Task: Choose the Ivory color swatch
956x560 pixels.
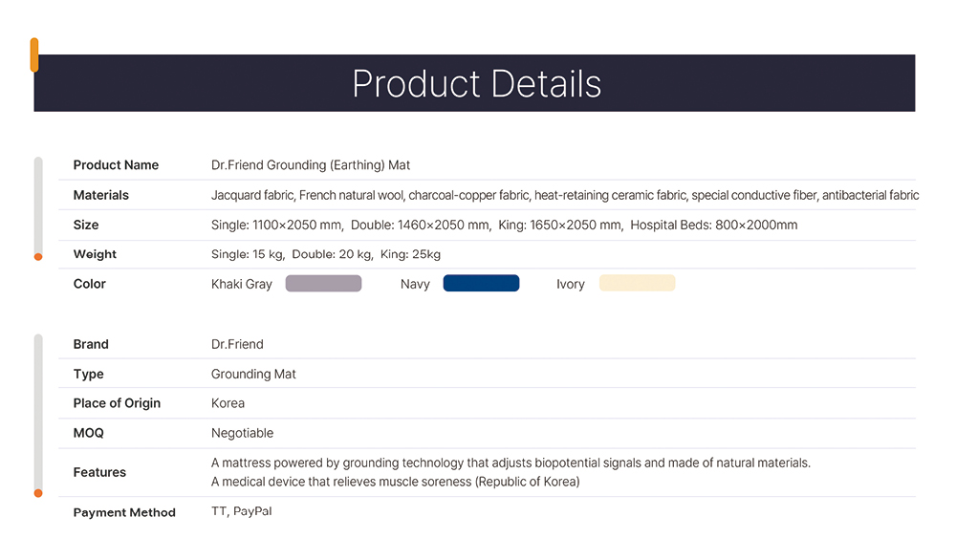Action: tap(637, 284)
